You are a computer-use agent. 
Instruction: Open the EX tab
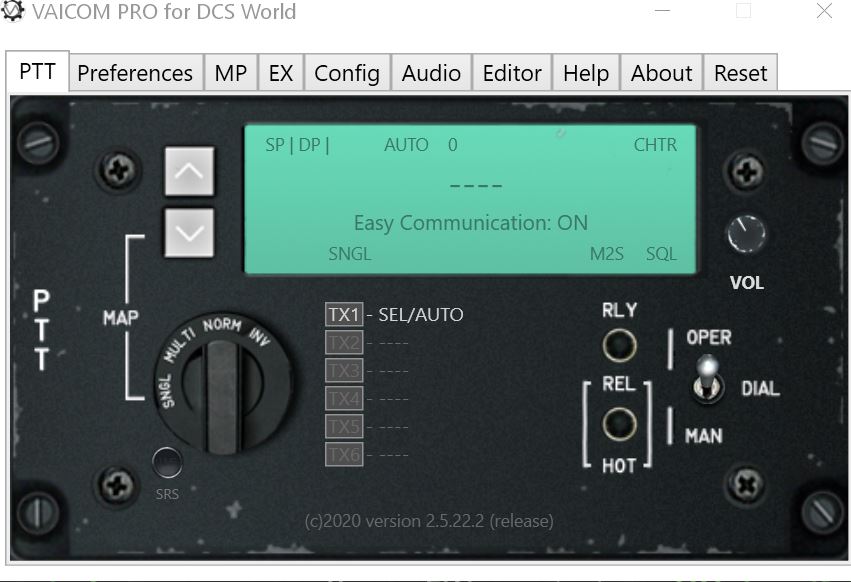click(281, 73)
